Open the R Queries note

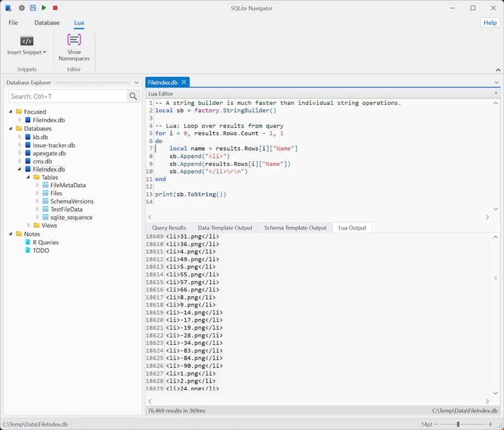tap(45, 243)
